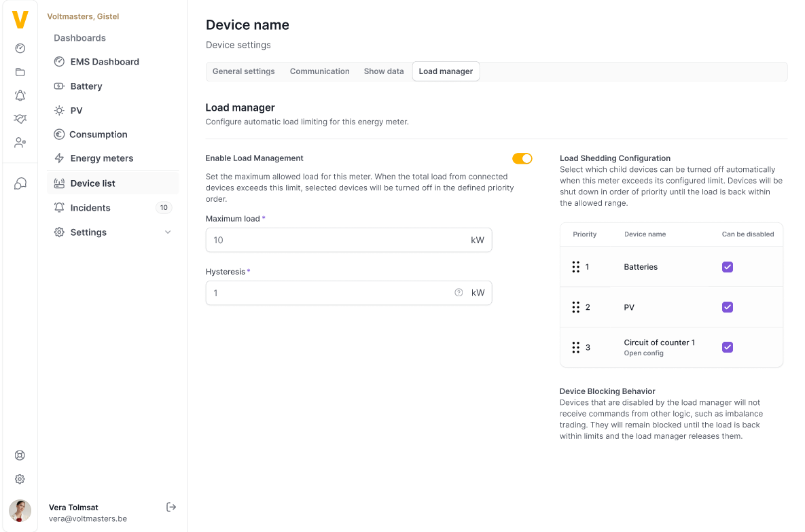
Task: Click the support headset icon in the left rail
Action: (20, 183)
